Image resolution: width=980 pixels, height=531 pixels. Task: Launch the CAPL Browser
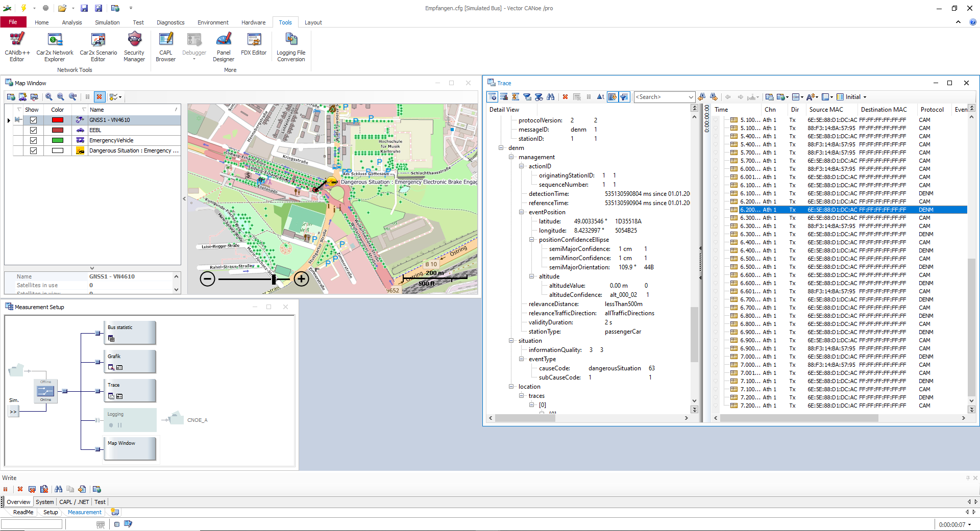165,47
